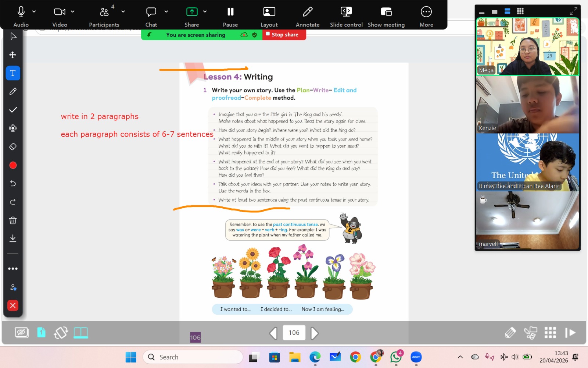588x368 pixels.
Task: Save annotations with the download icon
Action: (x=13, y=238)
